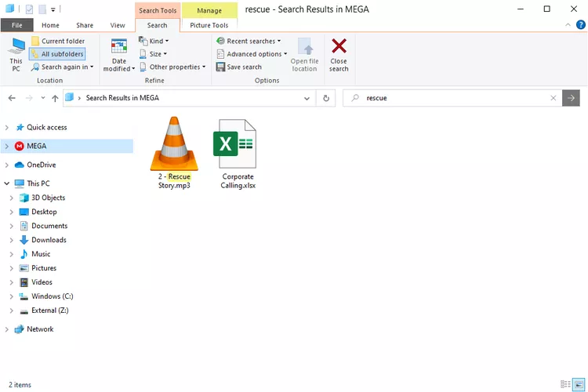588x392 pixels.
Task: Click Save search button
Action: coord(239,67)
